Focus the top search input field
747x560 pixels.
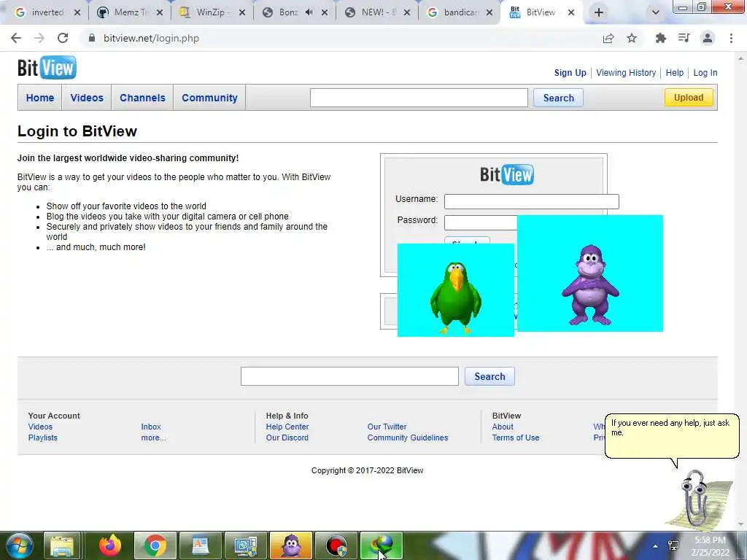(x=419, y=98)
